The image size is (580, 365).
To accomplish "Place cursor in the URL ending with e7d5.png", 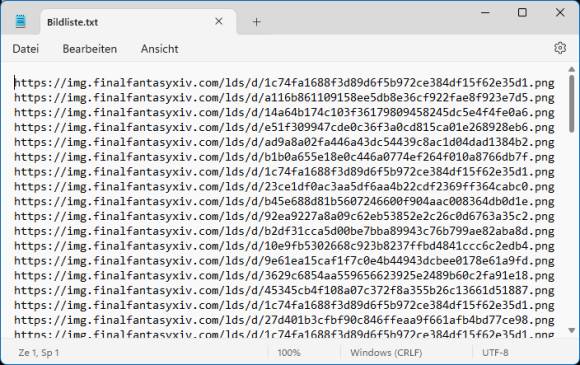I will pyautogui.click(x=284, y=98).
